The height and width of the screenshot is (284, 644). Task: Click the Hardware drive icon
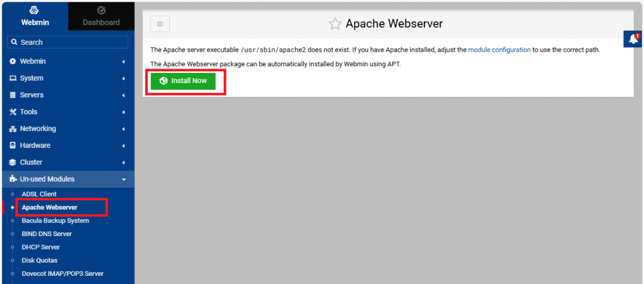click(13, 145)
